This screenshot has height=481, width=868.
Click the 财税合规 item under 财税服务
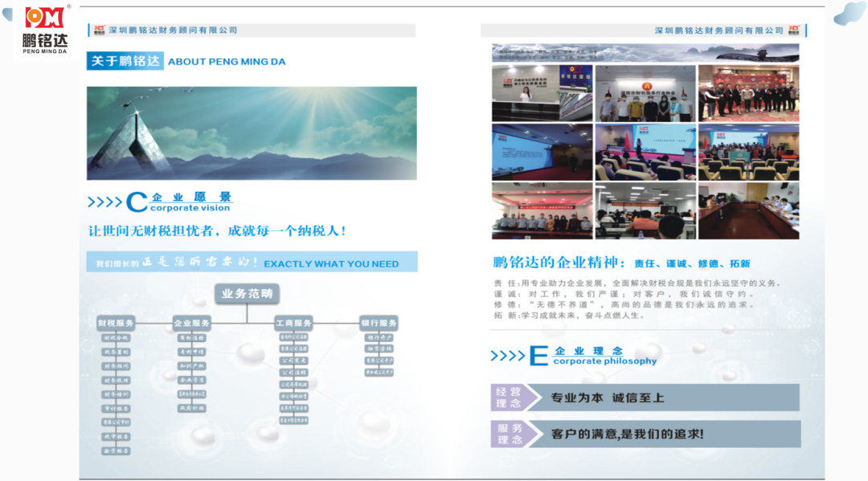pyautogui.click(x=116, y=338)
